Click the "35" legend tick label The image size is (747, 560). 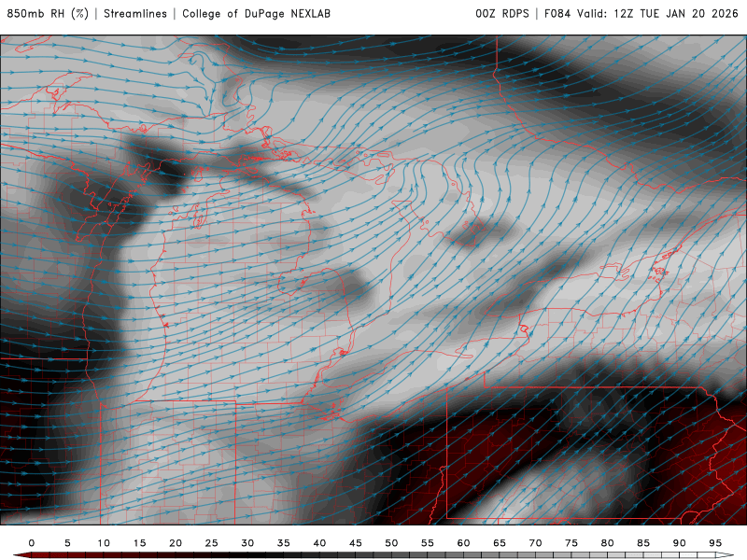[284, 543]
